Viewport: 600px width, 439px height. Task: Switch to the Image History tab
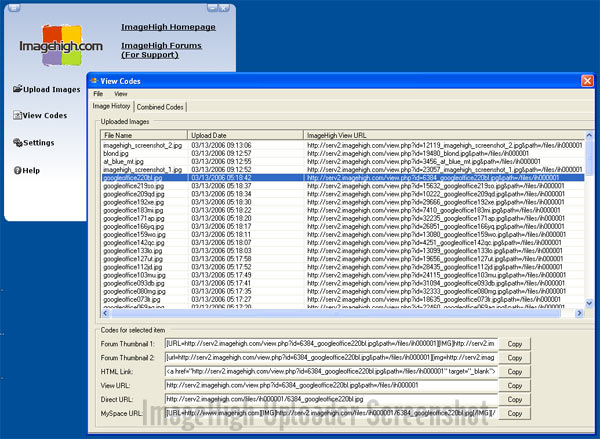pos(111,106)
